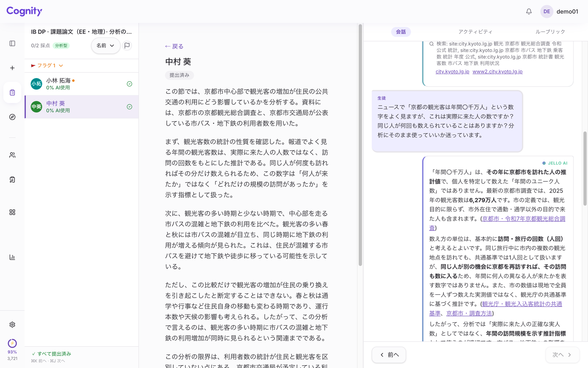The width and height of the screenshot is (588, 368).
Task: Switch to the アクティビティ tab
Action: [475, 32]
